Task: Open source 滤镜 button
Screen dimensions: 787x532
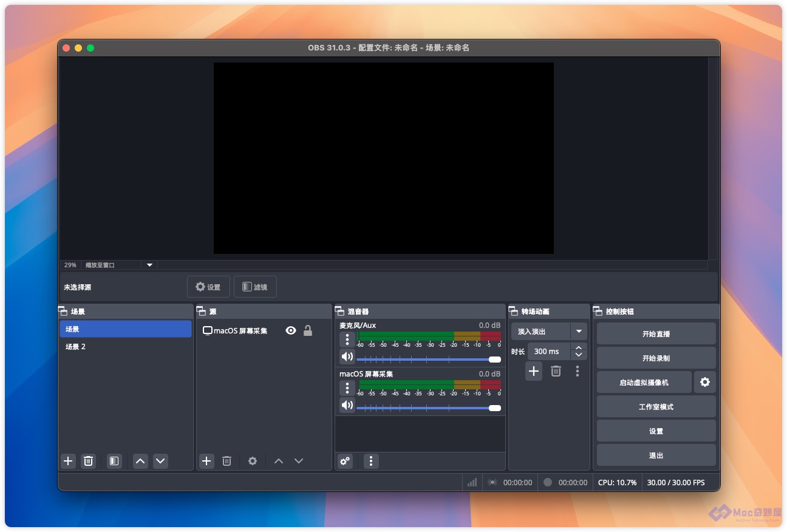Action: click(x=255, y=287)
